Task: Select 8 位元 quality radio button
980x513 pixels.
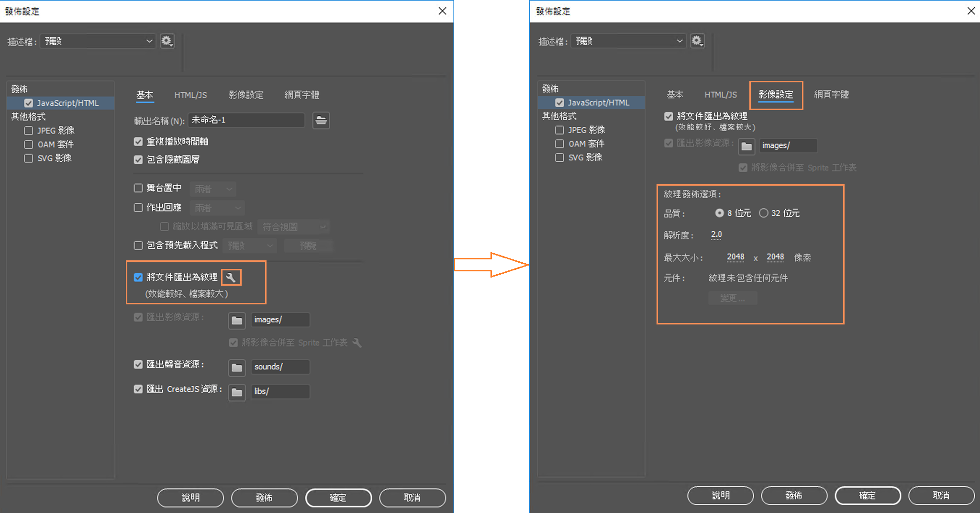Action: pos(719,213)
